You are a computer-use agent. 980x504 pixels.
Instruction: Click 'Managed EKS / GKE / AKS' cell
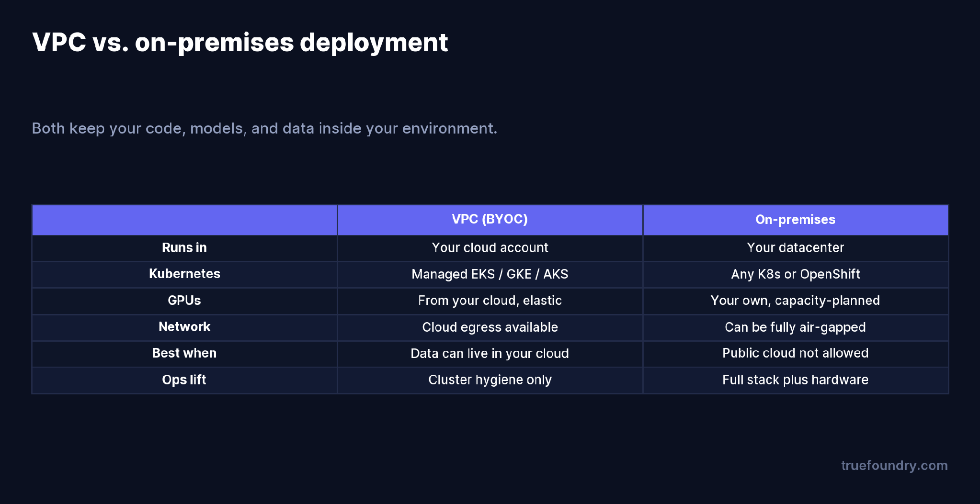pyautogui.click(x=490, y=274)
